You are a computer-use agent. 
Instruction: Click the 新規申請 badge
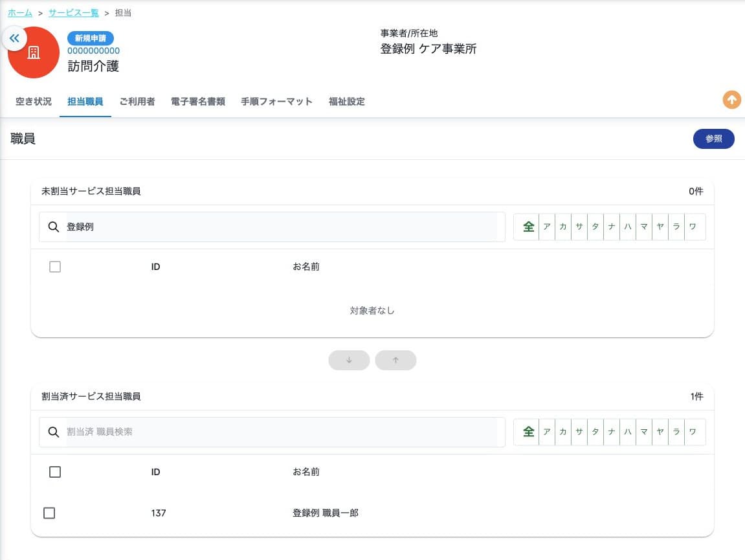90,38
